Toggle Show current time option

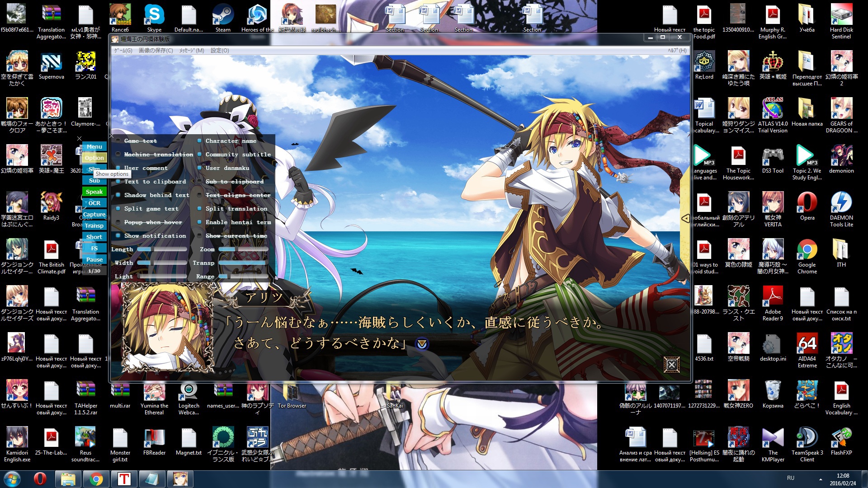tap(199, 236)
